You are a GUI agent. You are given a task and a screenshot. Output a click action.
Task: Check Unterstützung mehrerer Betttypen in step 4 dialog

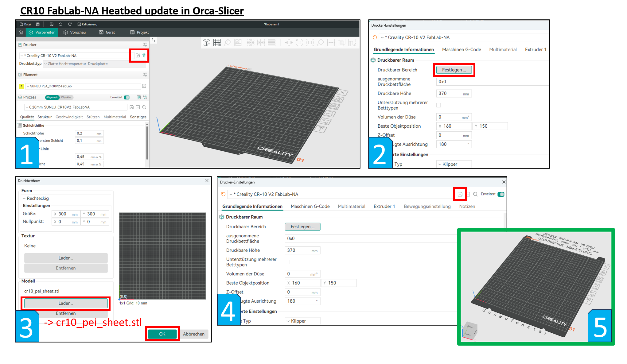[287, 262]
